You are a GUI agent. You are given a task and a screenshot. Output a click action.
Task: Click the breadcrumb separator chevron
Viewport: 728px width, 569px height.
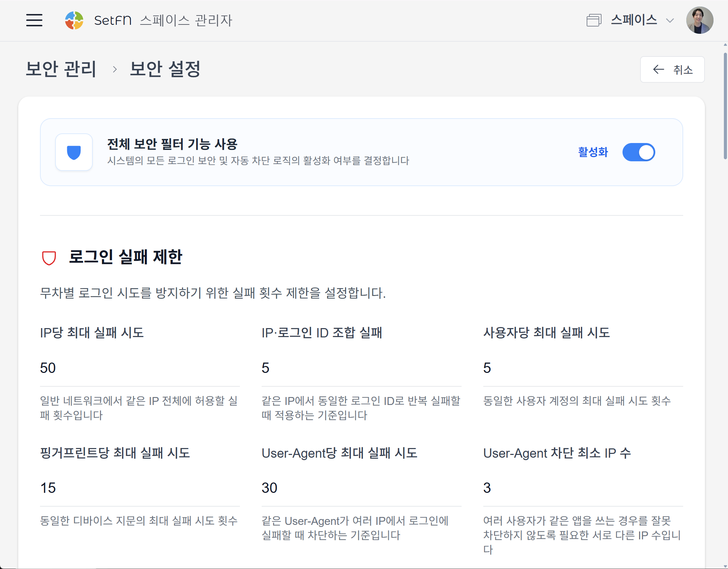115,70
